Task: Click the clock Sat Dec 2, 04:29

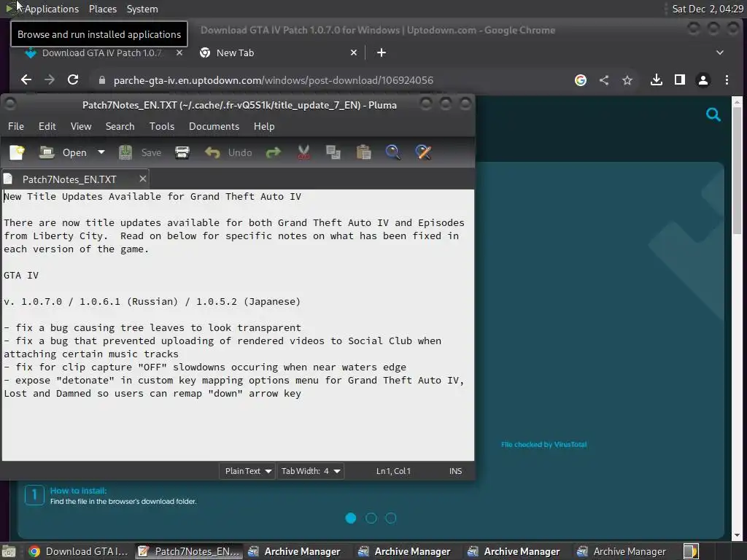Action: pos(708,9)
